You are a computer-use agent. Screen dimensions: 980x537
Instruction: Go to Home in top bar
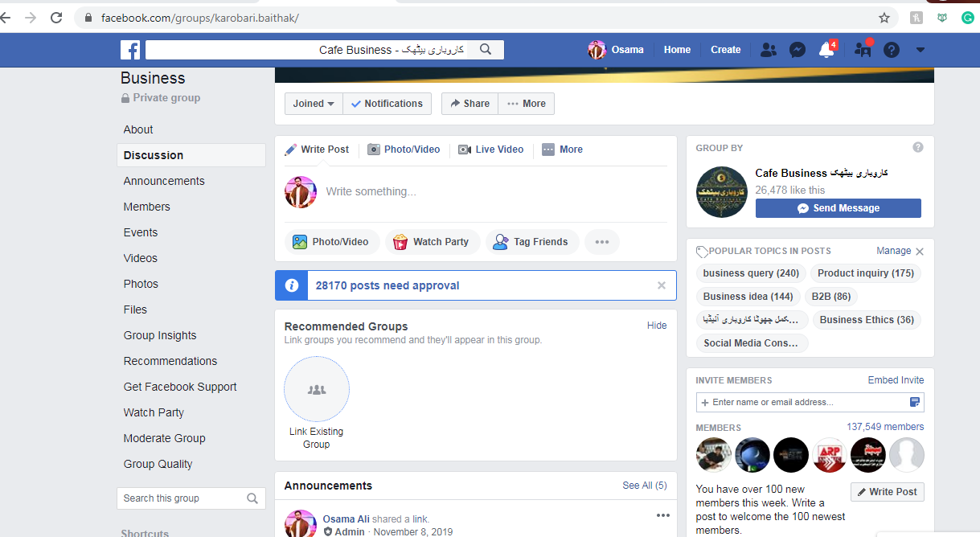[x=677, y=50]
